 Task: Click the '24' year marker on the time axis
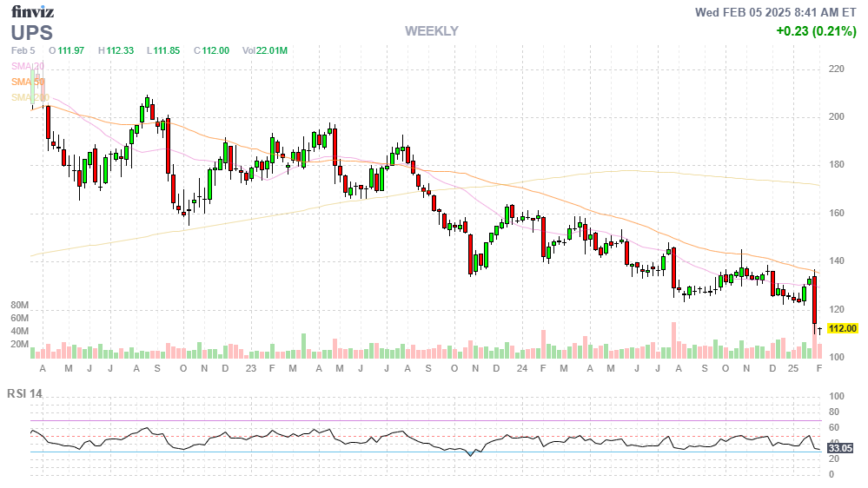click(521, 369)
